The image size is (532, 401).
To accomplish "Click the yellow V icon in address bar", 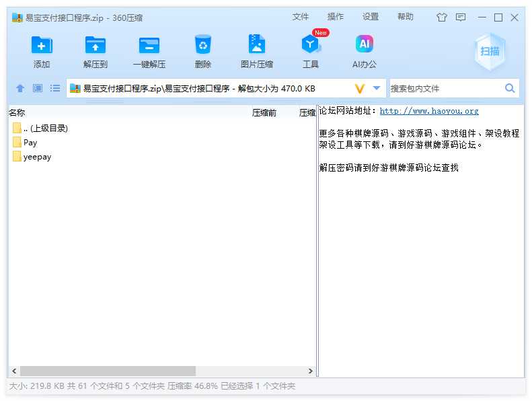I will pos(360,89).
